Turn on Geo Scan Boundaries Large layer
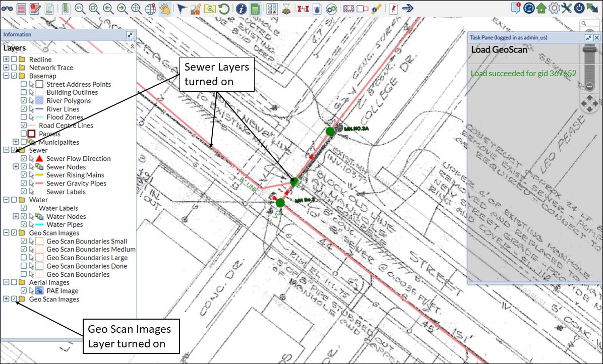Image resolution: width=603 pixels, height=364 pixels. pos(24,258)
